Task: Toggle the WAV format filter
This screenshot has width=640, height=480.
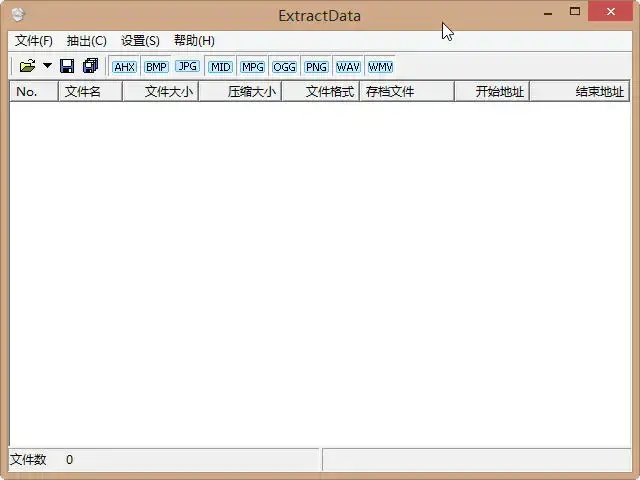Action: point(348,67)
